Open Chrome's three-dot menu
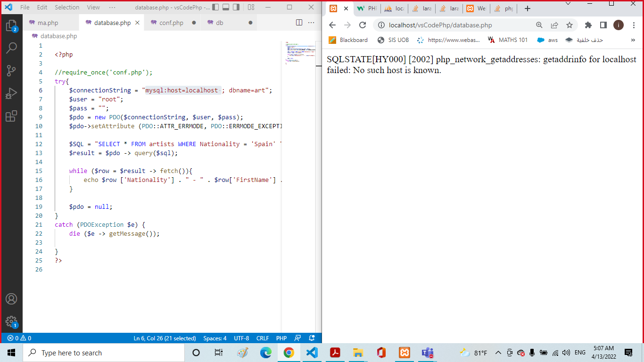The height and width of the screenshot is (362, 644). (633, 25)
